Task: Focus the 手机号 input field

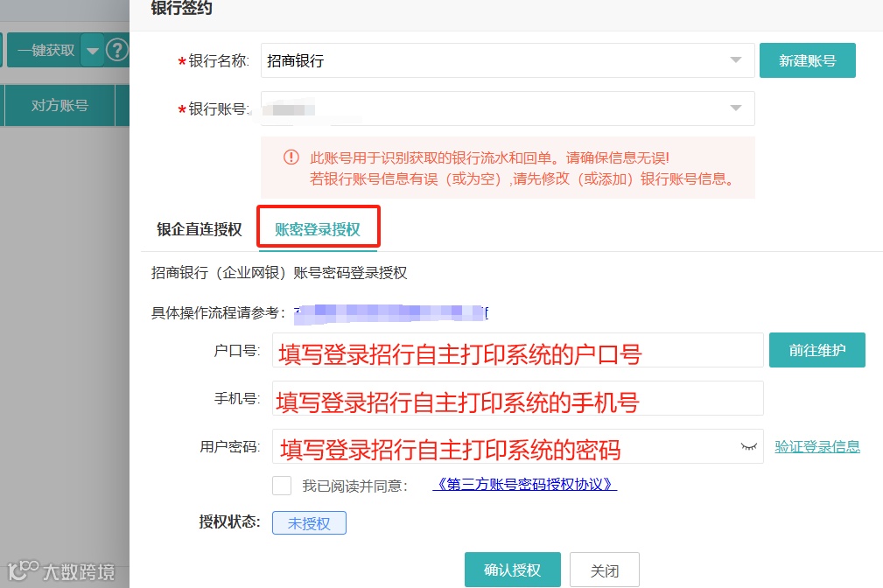Action: (517, 398)
